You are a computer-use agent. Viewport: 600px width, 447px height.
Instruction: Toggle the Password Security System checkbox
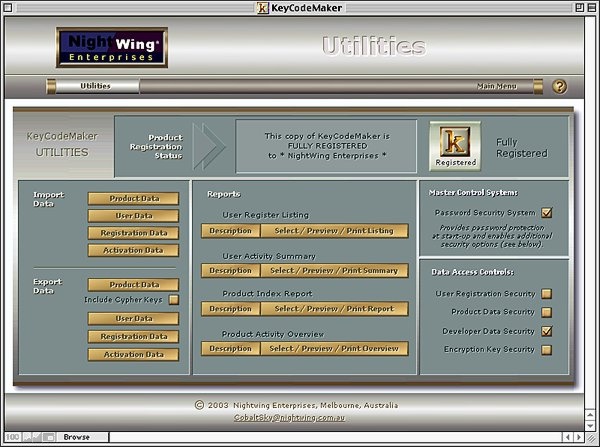point(546,213)
